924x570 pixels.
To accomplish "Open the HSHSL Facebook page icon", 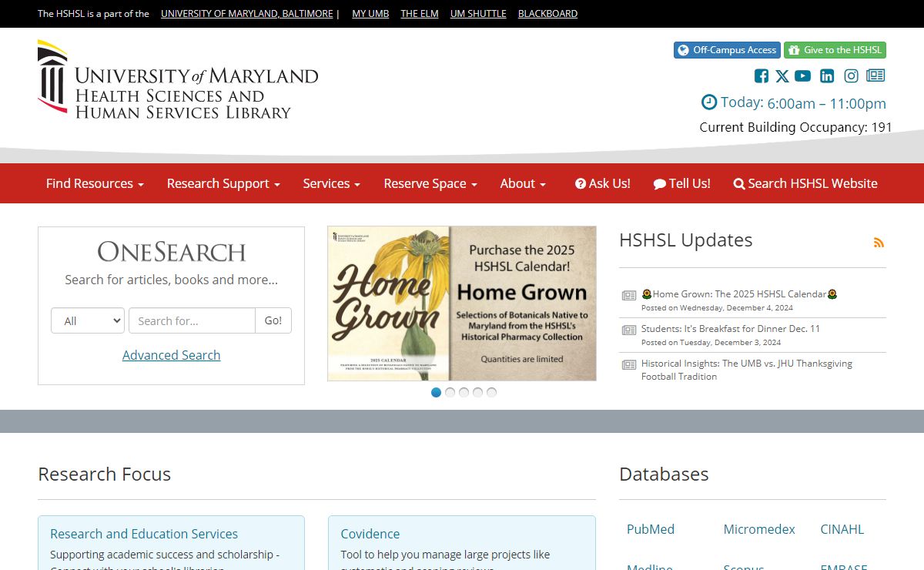I will 762,75.
